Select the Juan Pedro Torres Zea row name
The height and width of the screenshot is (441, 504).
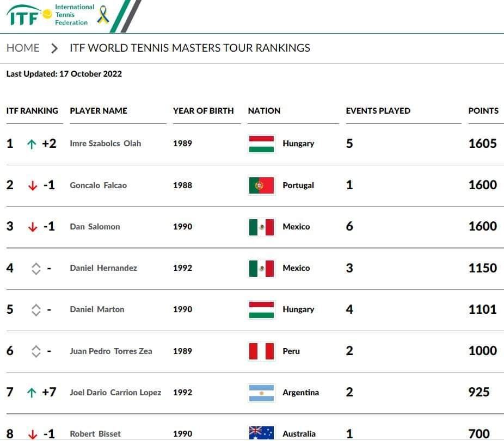click(x=111, y=351)
